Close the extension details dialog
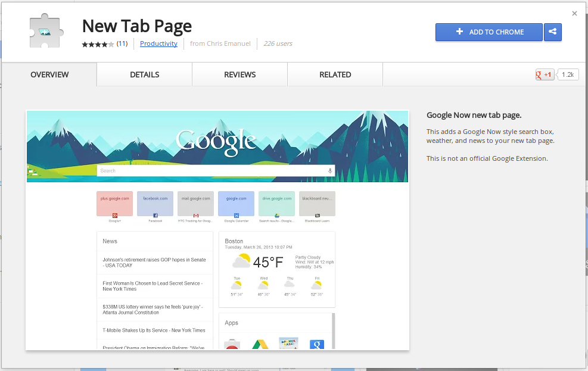Screen dimensions: 588x371 pyautogui.click(x=574, y=14)
